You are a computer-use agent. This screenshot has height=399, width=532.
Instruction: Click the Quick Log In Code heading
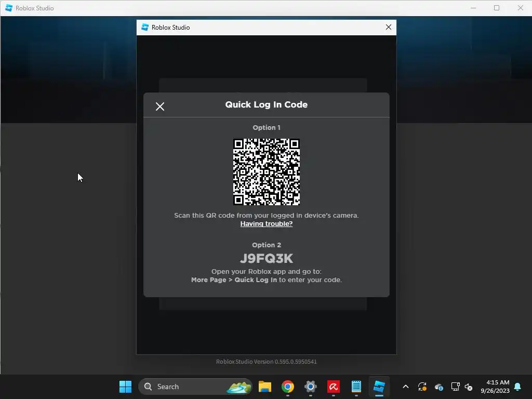[x=267, y=104]
